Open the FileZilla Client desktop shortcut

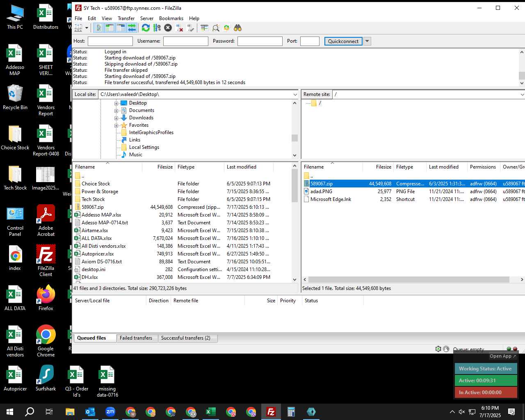click(46, 260)
